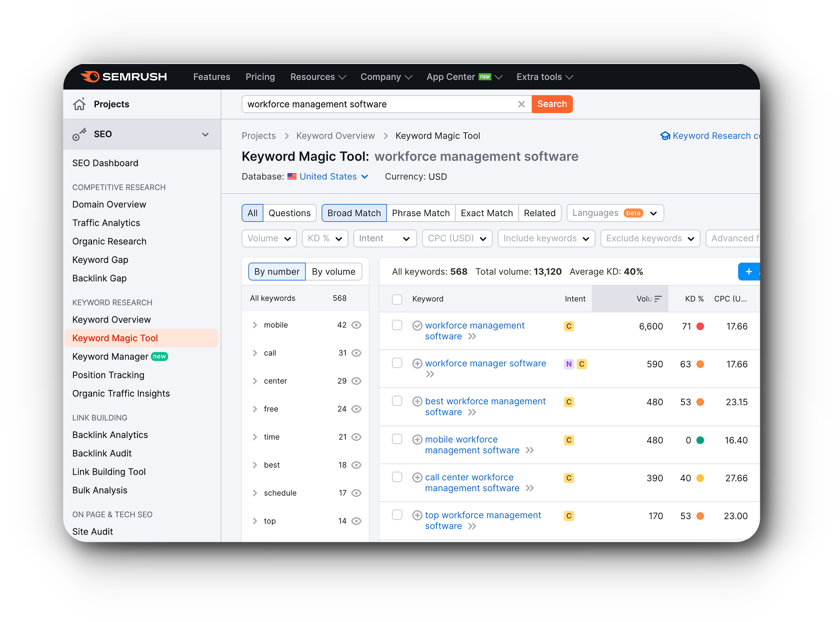This screenshot has height=622, width=840.
Task: Click green KD dot for mobile workforce keyword
Action: 700,440
